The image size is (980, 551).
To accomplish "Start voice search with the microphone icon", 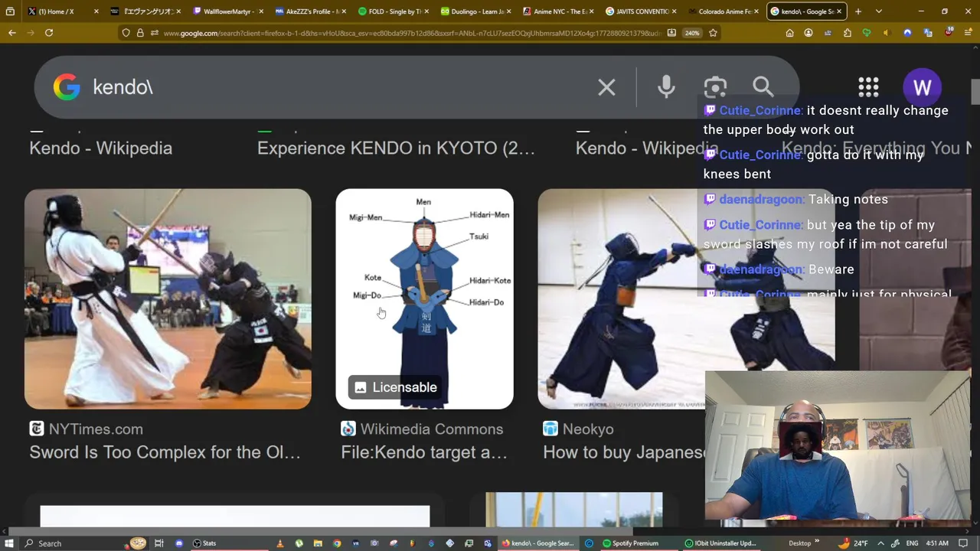I will [x=666, y=87].
